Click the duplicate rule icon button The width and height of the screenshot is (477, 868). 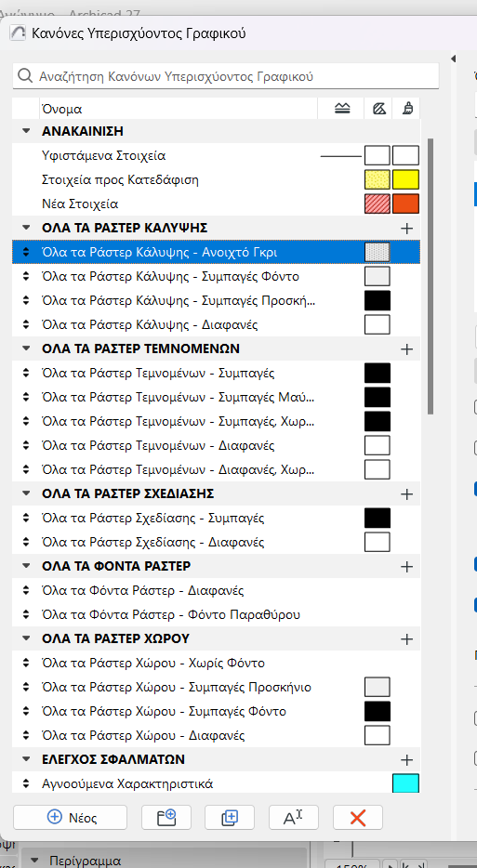(x=230, y=817)
